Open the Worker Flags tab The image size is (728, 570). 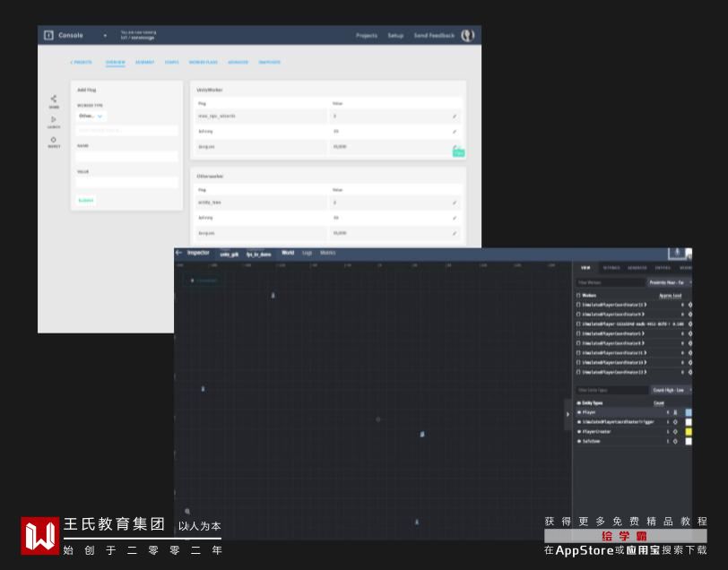203,62
